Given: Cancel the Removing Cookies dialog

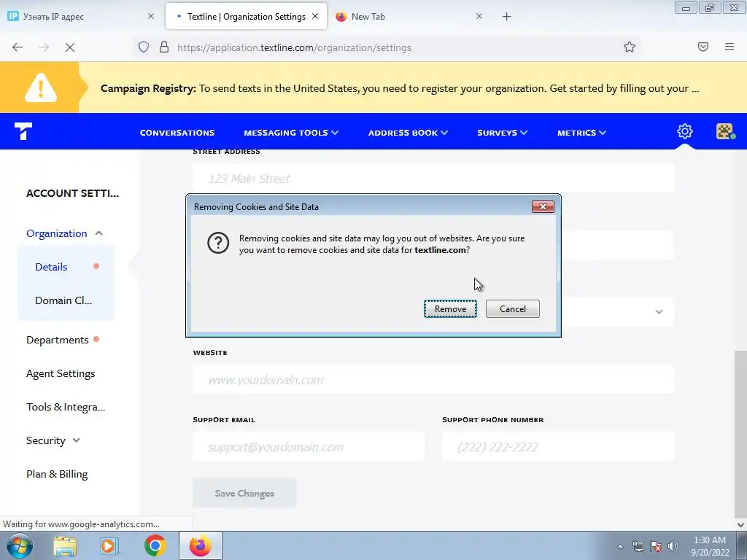Looking at the screenshot, I should pyautogui.click(x=513, y=309).
